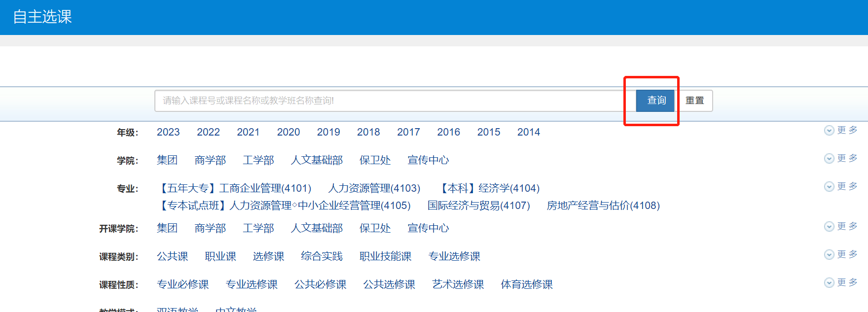Expand 更多 in the 专业 row
This screenshot has width=868, height=312.
[841, 186]
